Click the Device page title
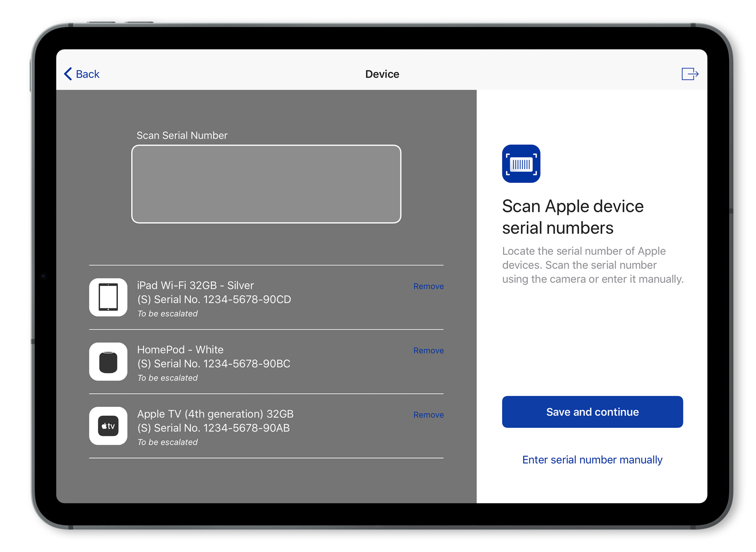 click(382, 74)
